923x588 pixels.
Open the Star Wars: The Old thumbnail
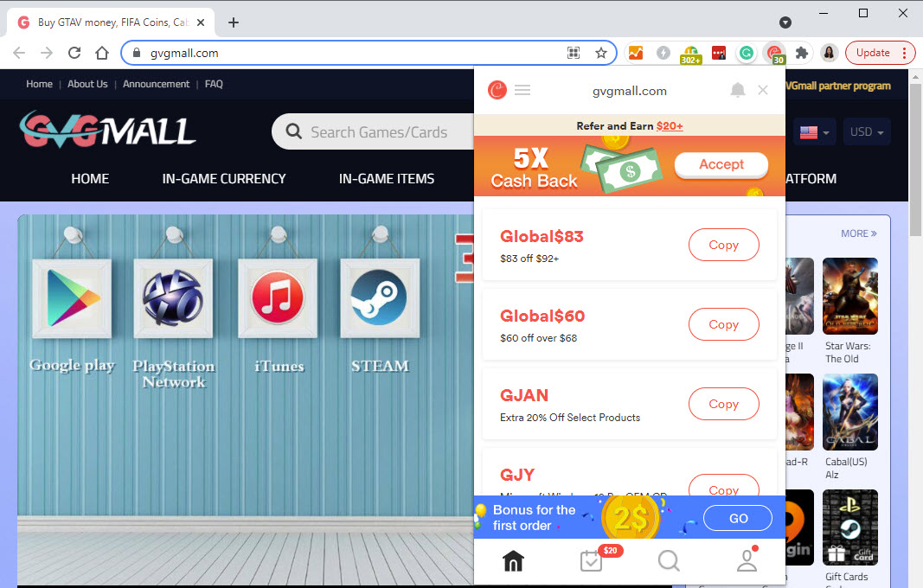850,296
